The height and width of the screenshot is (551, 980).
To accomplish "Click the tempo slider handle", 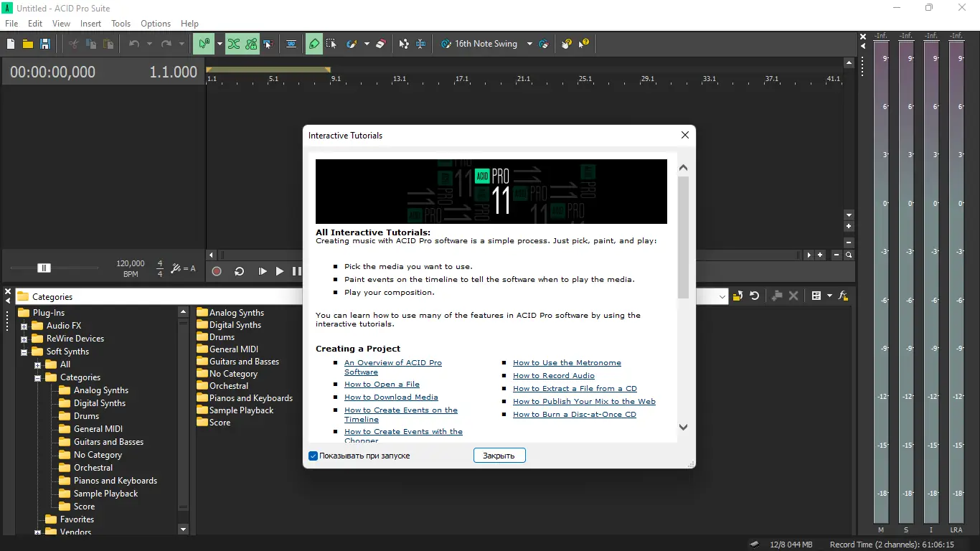I will coord(44,268).
